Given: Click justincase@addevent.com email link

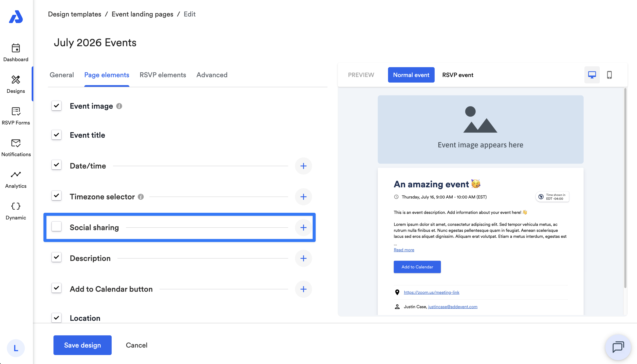Looking at the screenshot, I should pos(452,306).
